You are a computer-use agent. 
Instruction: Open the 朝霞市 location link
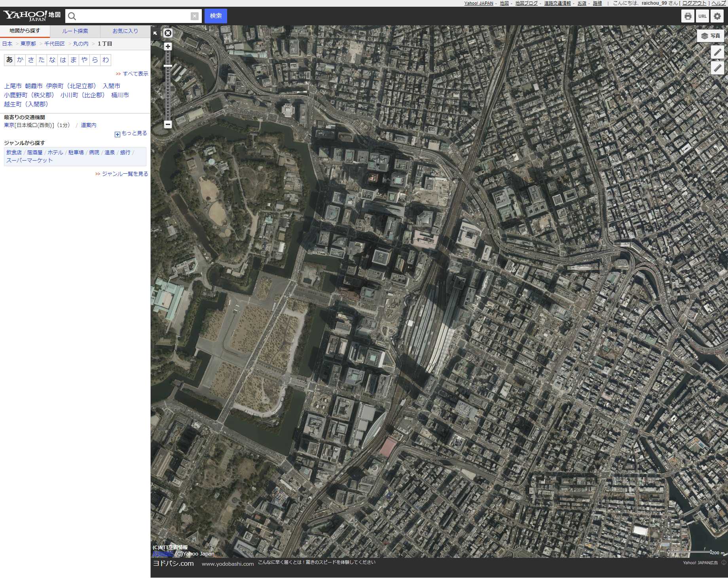tap(34, 86)
